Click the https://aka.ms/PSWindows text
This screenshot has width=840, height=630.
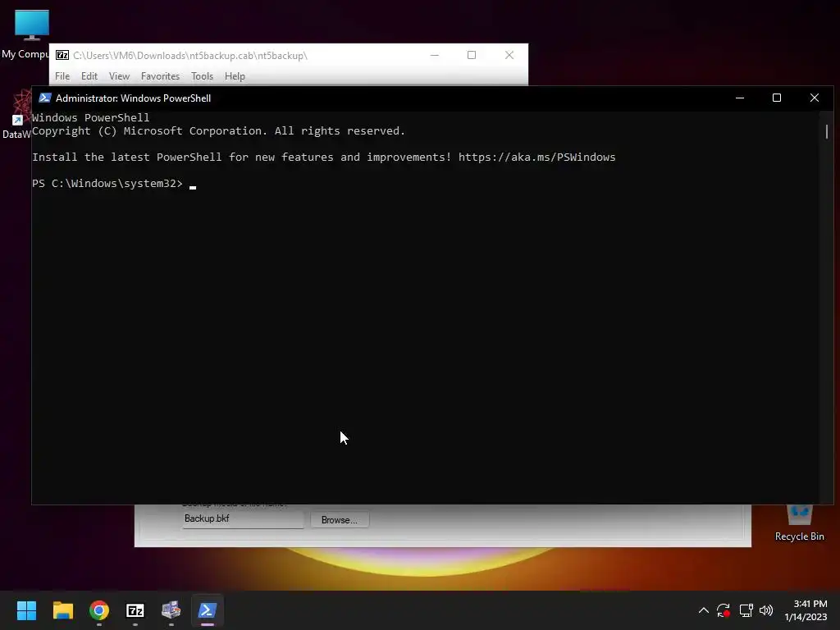tap(536, 157)
